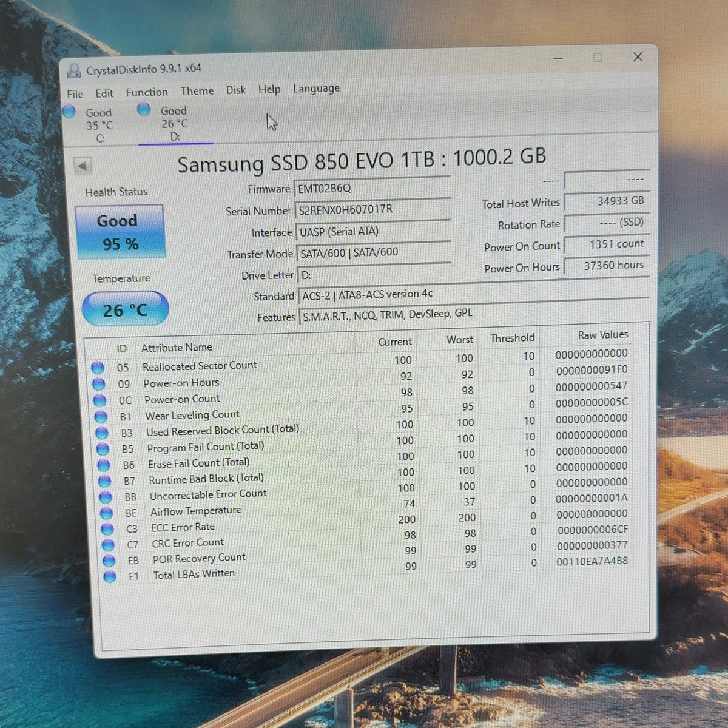Click status icon for Wear Leveling Count
728x728 pixels.
101,417
